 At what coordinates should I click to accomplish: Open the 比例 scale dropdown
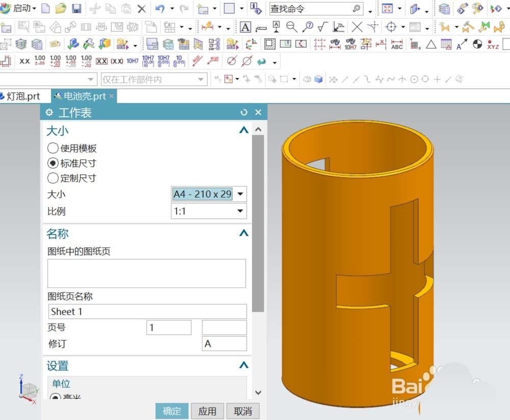point(239,211)
